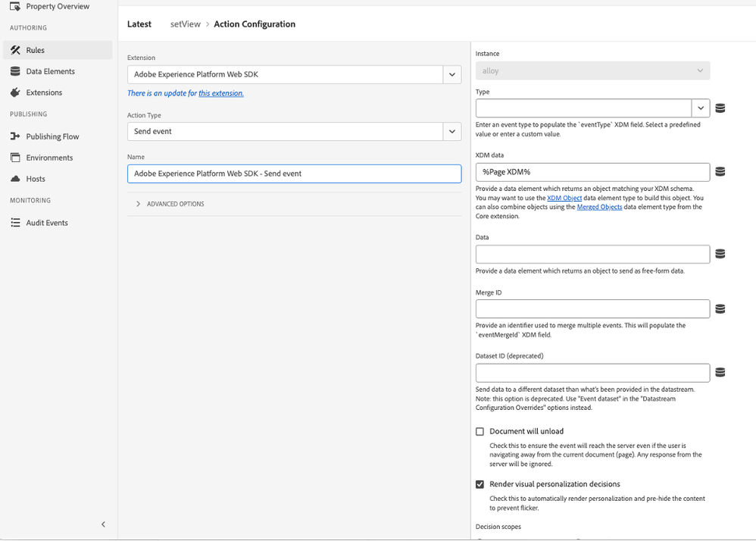The height and width of the screenshot is (541, 756).
Task: Click the 'this extension' update link
Action: [221, 93]
